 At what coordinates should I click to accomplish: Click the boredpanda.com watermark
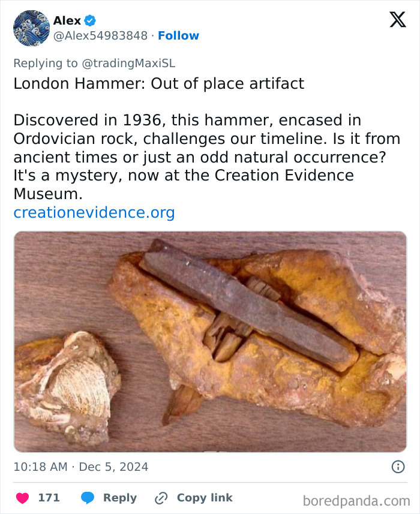(x=358, y=500)
